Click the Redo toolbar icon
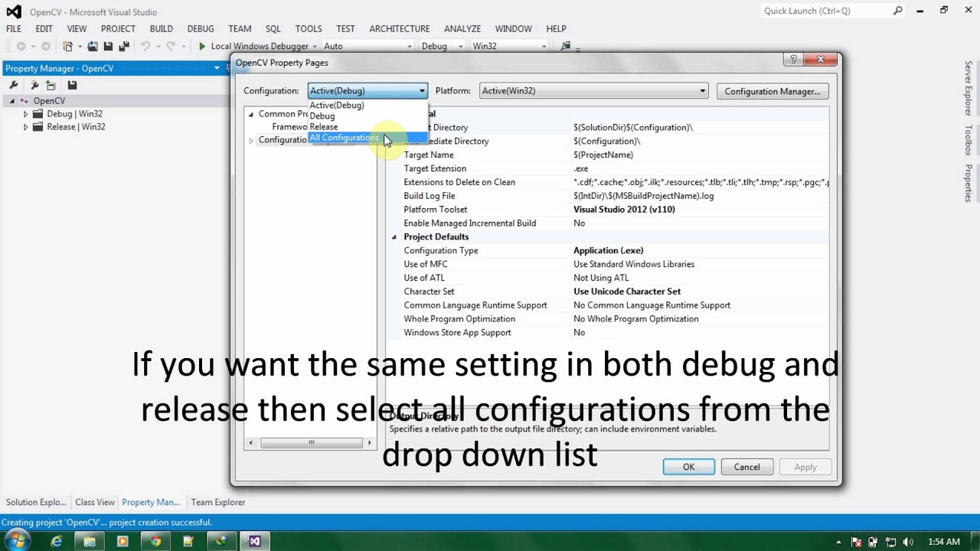 171,47
